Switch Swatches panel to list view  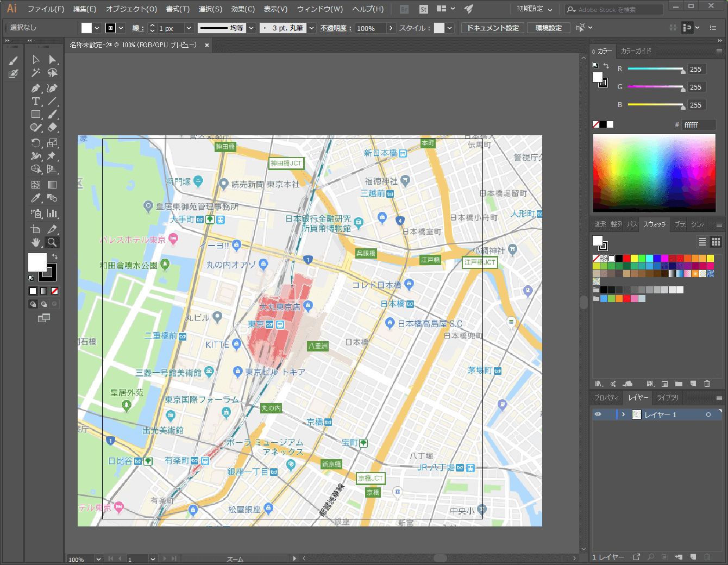point(701,242)
